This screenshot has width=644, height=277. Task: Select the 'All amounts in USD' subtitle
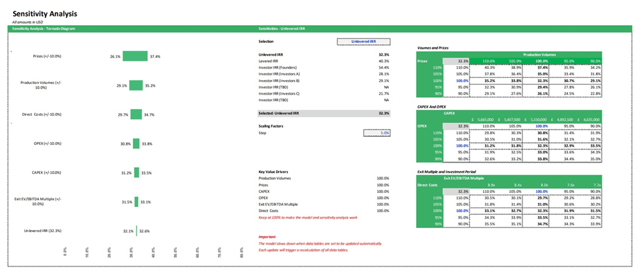tap(28, 22)
